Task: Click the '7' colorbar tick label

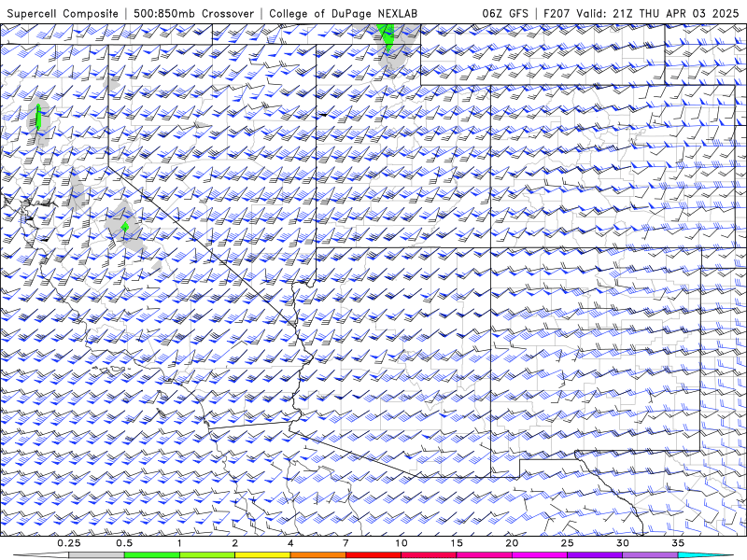Action: point(345,543)
